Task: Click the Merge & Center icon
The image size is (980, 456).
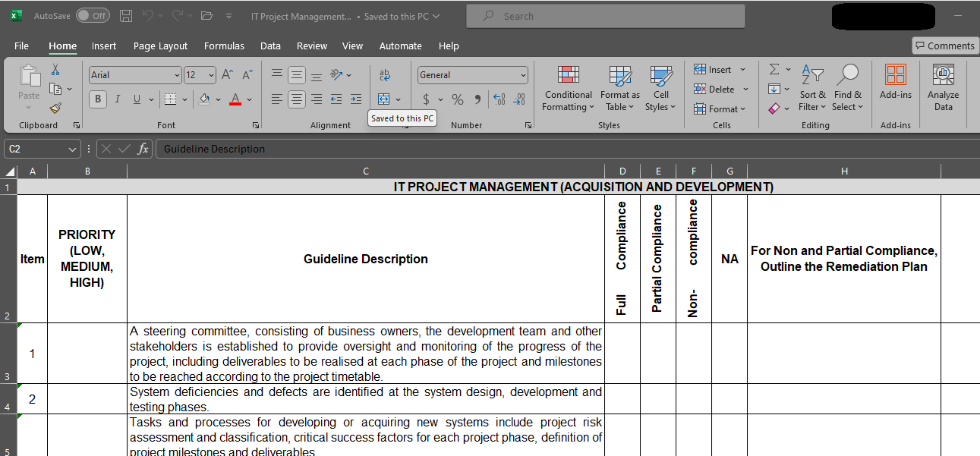Action: [383, 99]
